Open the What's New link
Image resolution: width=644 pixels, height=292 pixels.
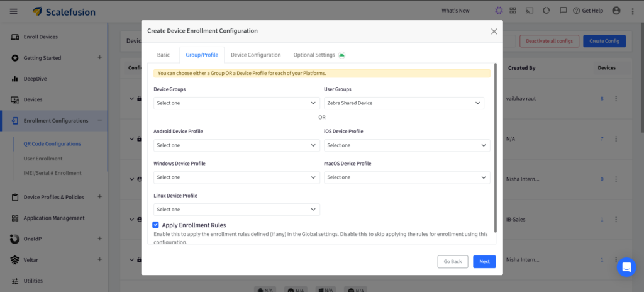pyautogui.click(x=455, y=11)
